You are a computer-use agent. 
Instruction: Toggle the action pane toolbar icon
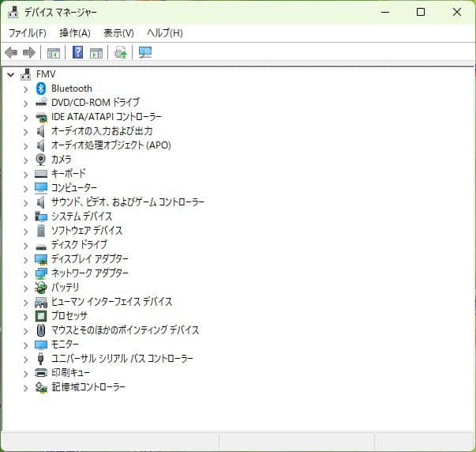(x=96, y=53)
